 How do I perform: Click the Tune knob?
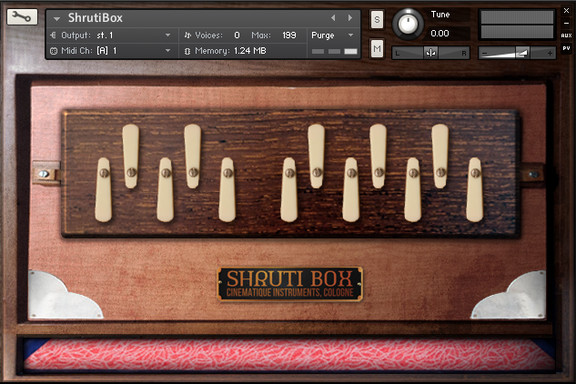click(407, 24)
